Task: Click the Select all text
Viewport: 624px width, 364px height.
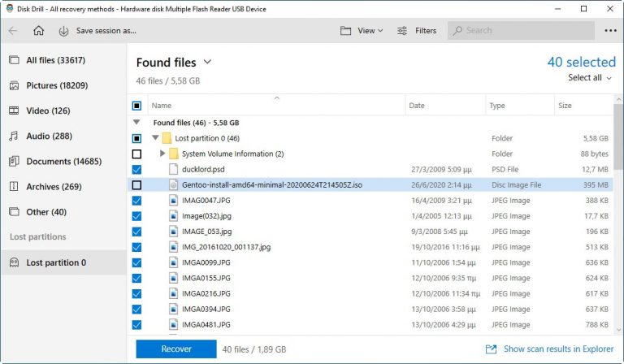Action: point(585,77)
